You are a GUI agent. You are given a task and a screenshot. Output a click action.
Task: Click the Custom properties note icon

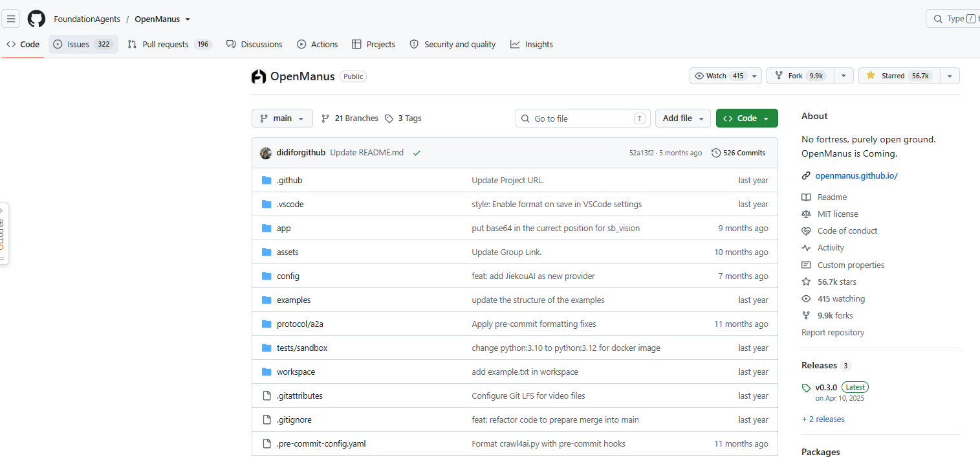(806, 265)
